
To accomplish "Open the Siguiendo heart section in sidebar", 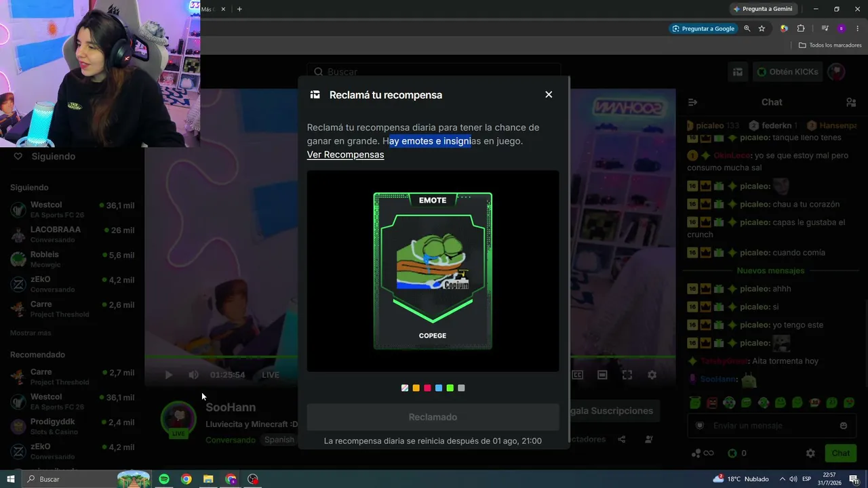I will coord(46,157).
